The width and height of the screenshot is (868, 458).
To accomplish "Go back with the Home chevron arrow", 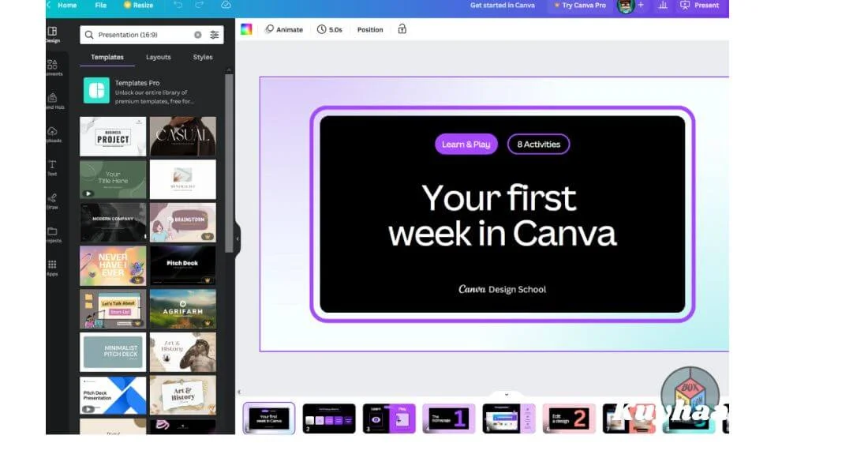I will click(49, 5).
